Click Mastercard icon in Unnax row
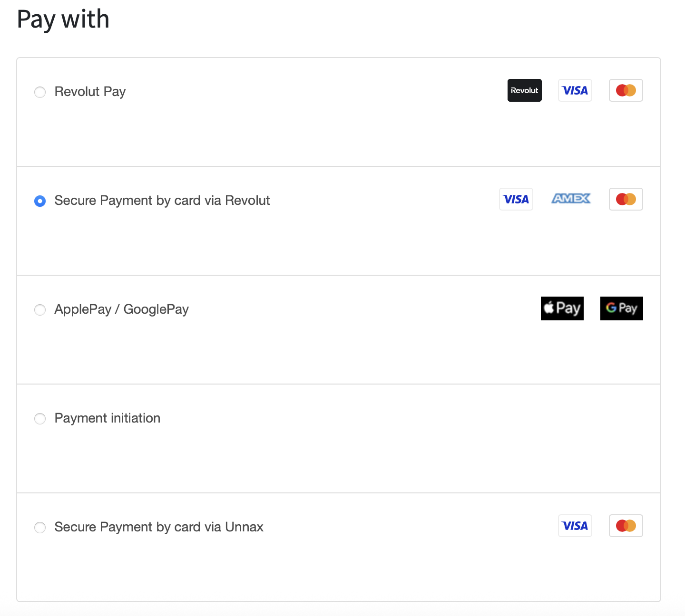 (626, 526)
